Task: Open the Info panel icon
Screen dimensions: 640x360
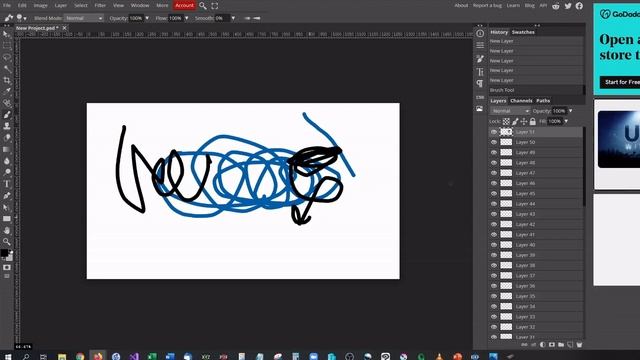Action: click(x=480, y=33)
